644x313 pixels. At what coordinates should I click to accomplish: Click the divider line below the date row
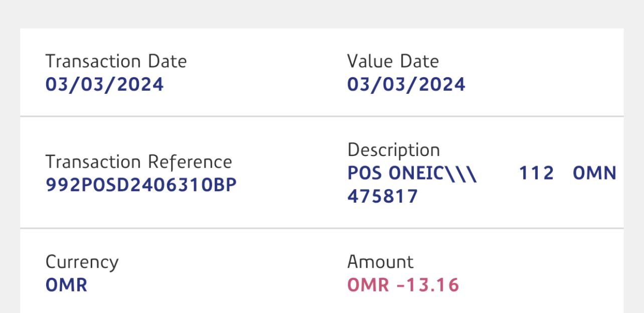pos(321,116)
